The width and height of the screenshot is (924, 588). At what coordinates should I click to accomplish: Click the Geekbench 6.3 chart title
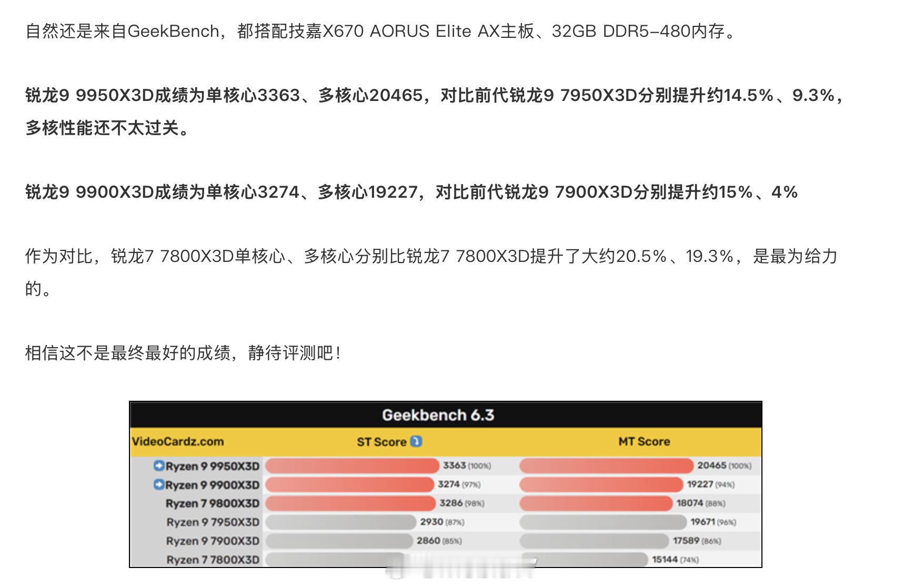tap(438, 415)
